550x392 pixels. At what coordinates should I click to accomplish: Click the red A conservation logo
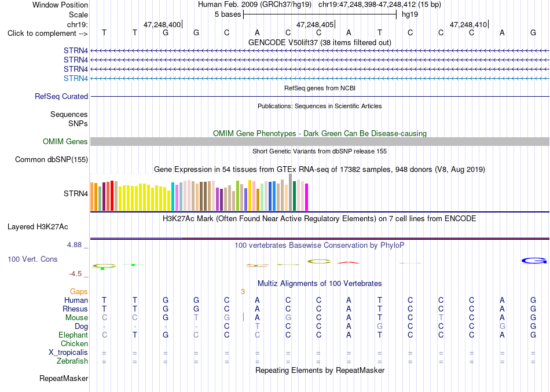(349, 262)
